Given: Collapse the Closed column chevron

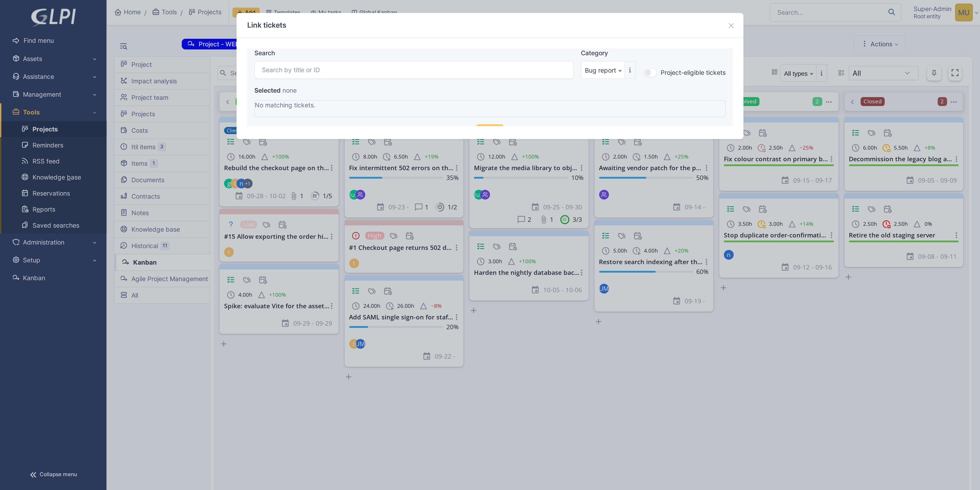Looking at the screenshot, I should pyautogui.click(x=853, y=102).
